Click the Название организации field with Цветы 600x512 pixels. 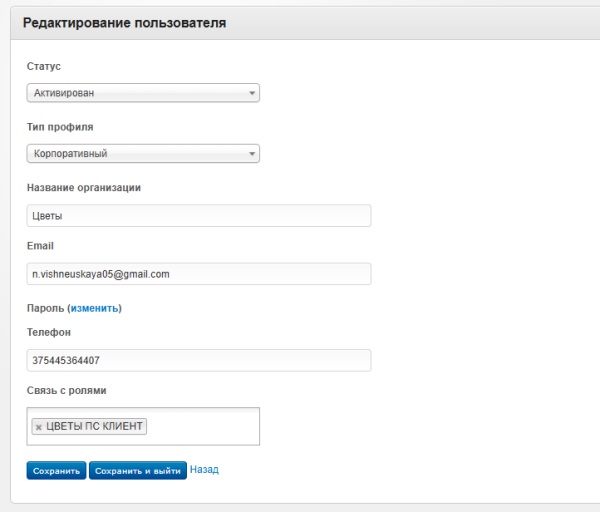click(199, 216)
